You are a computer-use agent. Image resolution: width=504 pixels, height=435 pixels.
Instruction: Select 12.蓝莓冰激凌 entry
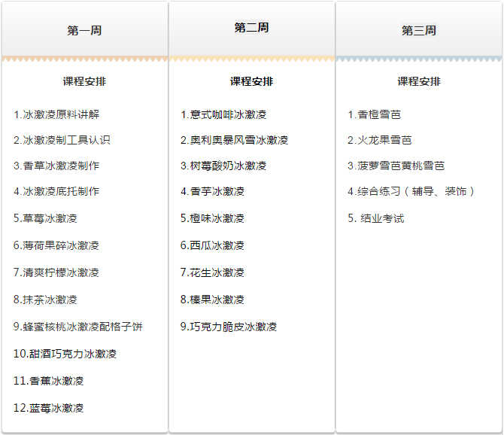(x=48, y=408)
